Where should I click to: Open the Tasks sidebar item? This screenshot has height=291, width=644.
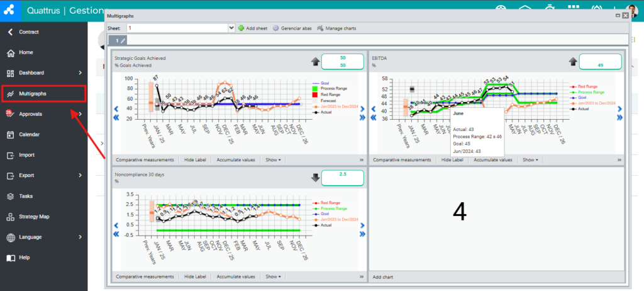pyautogui.click(x=43, y=196)
